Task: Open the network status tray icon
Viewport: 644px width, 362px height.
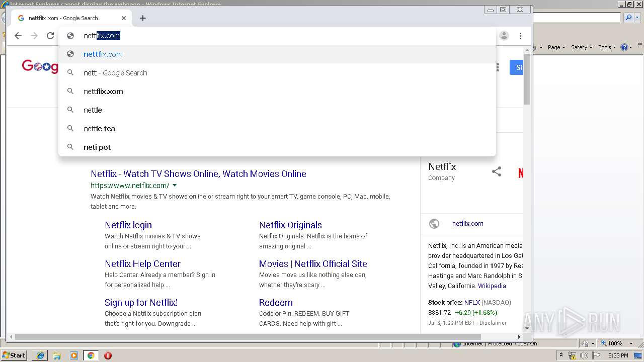Action: [x=572, y=355]
